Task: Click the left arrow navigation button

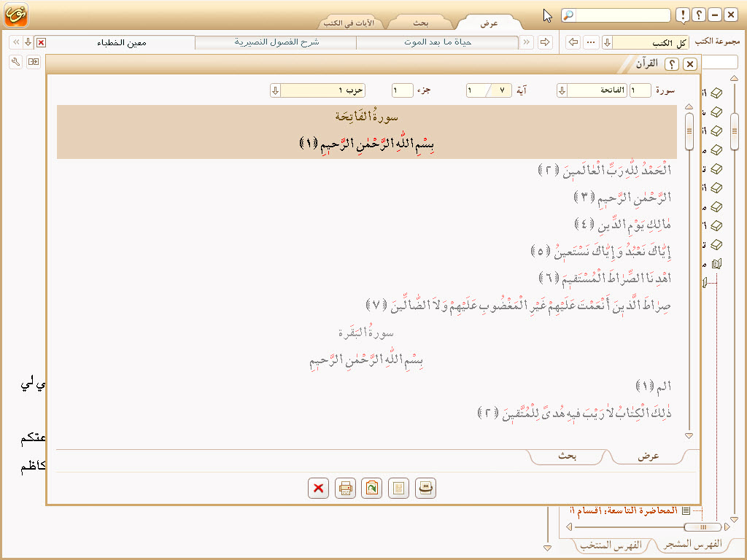Action: click(x=573, y=42)
